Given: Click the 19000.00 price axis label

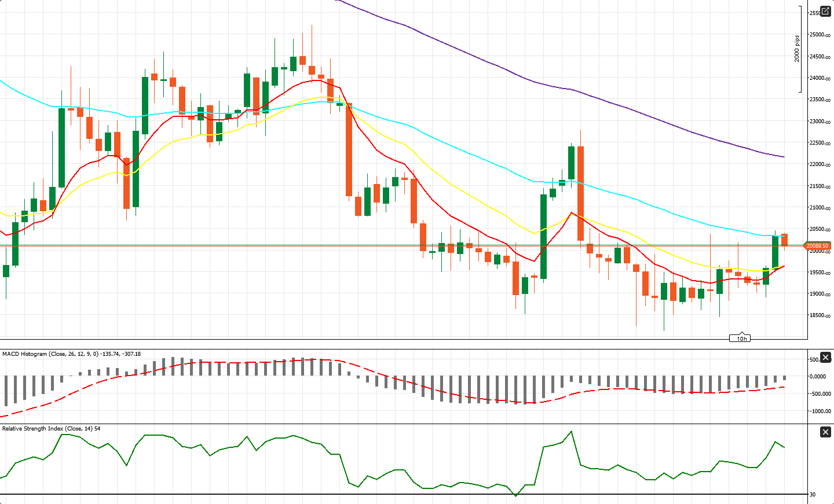Looking at the screenshot, I should tap(820, 294).
